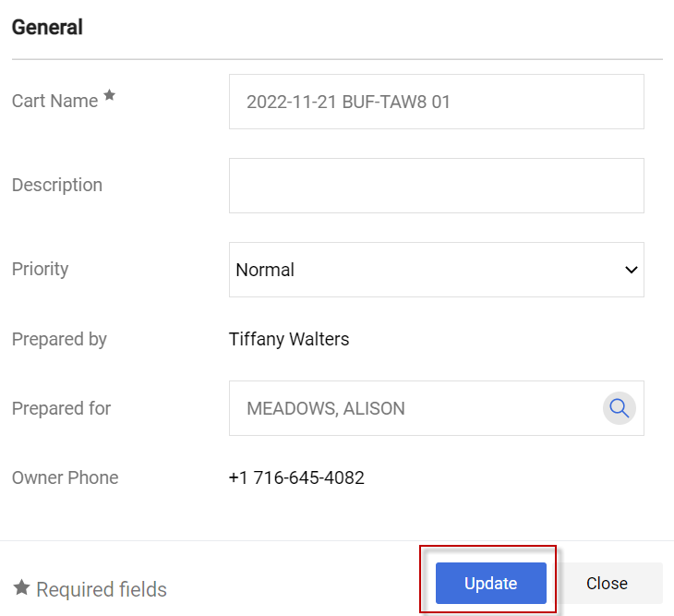
Task: Focus the Cart Name text field
Action: click(x=436, y=102)
